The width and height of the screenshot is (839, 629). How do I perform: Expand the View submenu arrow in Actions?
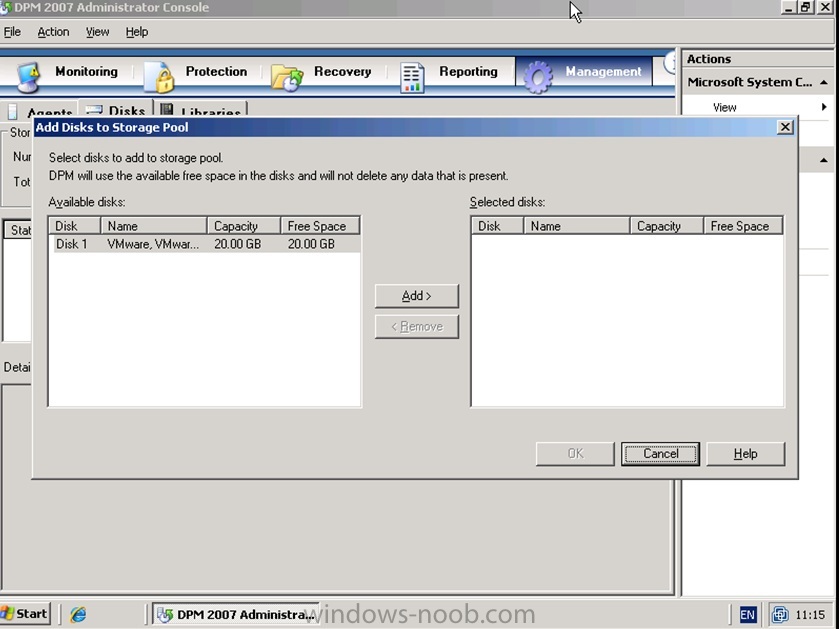(824, 107)
